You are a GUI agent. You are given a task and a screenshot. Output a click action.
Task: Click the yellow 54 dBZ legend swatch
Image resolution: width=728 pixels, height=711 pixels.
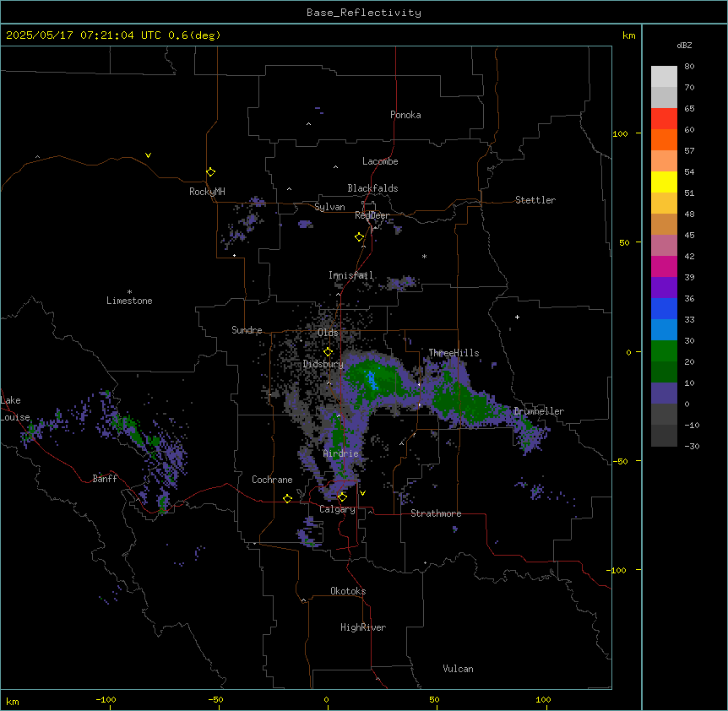[x=664, y=182]
